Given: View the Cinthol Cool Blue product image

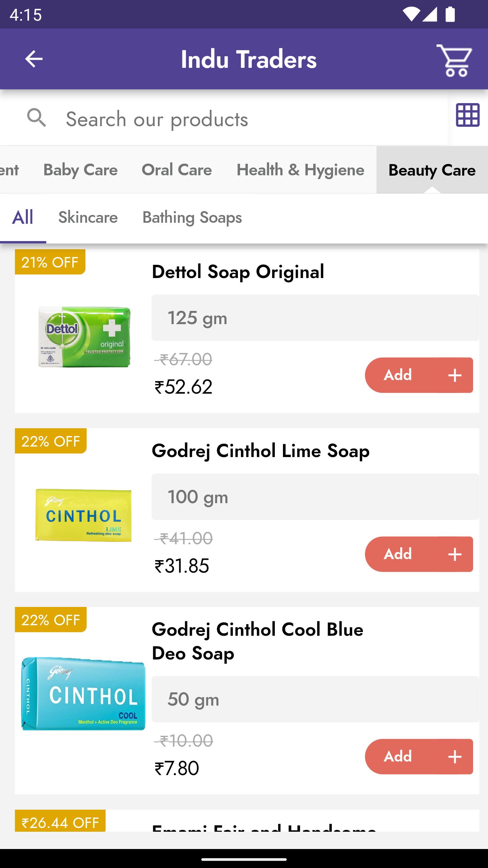Looking at the screenshot, I should [x=83, y=694].
